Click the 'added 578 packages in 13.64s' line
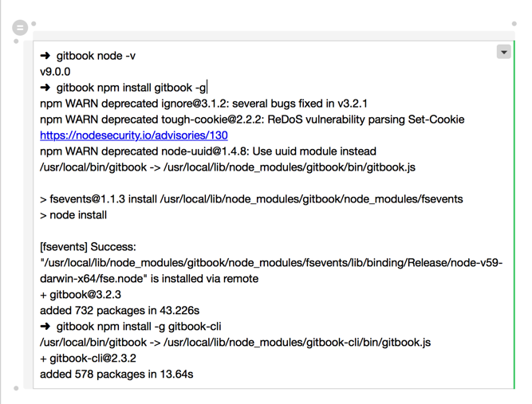The width and height of the screenshot is (532, 404). coord(116,375)
